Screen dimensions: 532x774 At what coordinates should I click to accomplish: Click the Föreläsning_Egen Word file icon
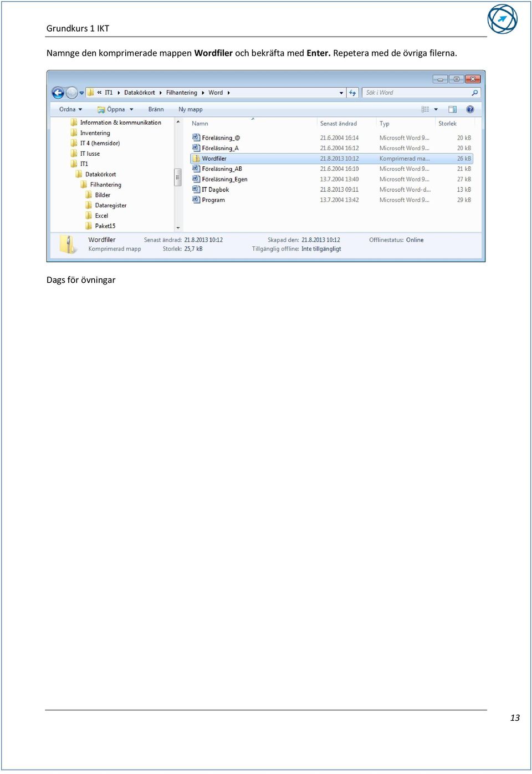point(196,179)
